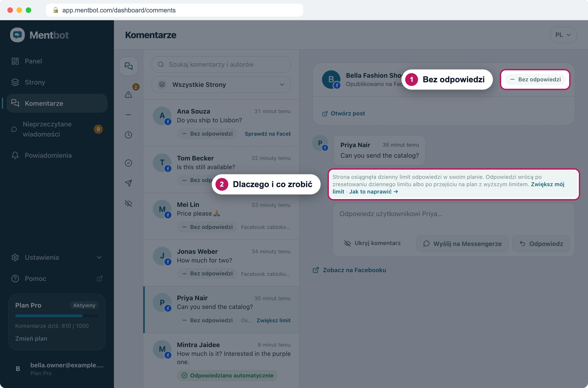This screenshot has width=588, height=388.
Task: Select the no-reply dash filter icon
Action: point(128,114)
